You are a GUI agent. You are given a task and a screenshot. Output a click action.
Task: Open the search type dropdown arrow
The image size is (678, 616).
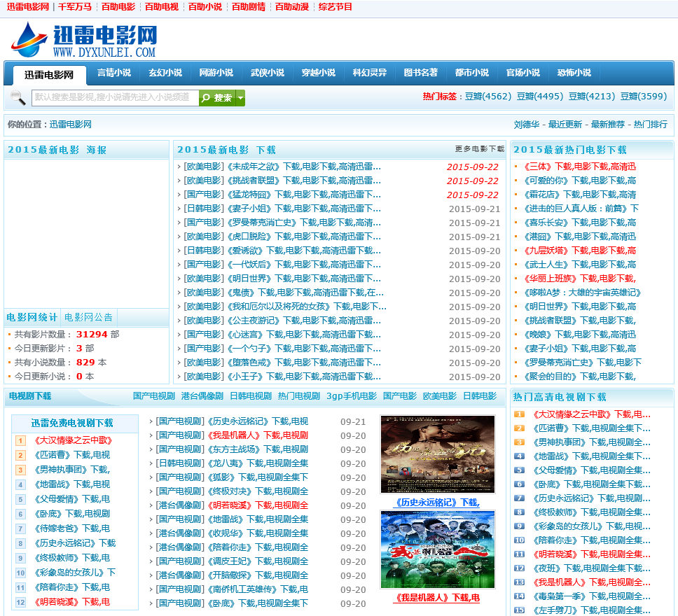(241, 98)
